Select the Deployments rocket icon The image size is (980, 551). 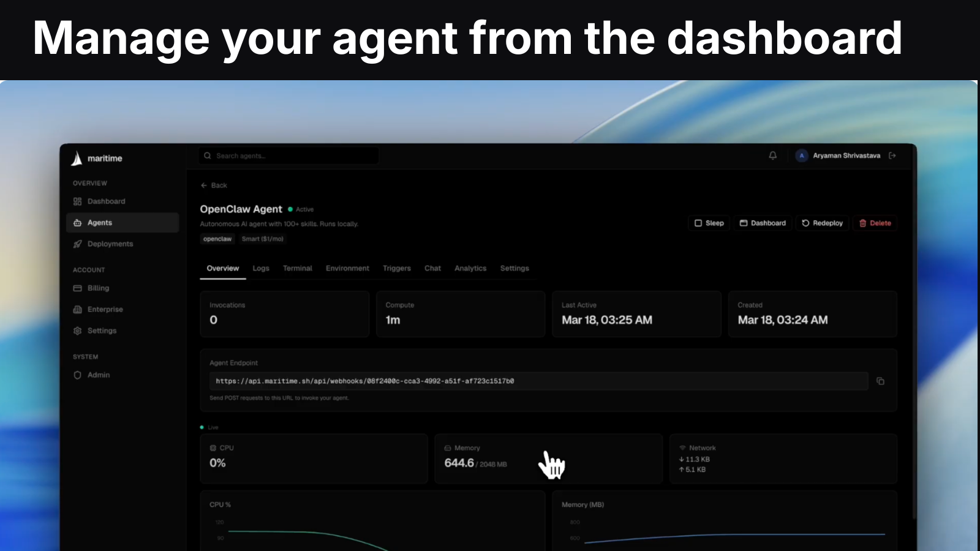coord(77,244)
